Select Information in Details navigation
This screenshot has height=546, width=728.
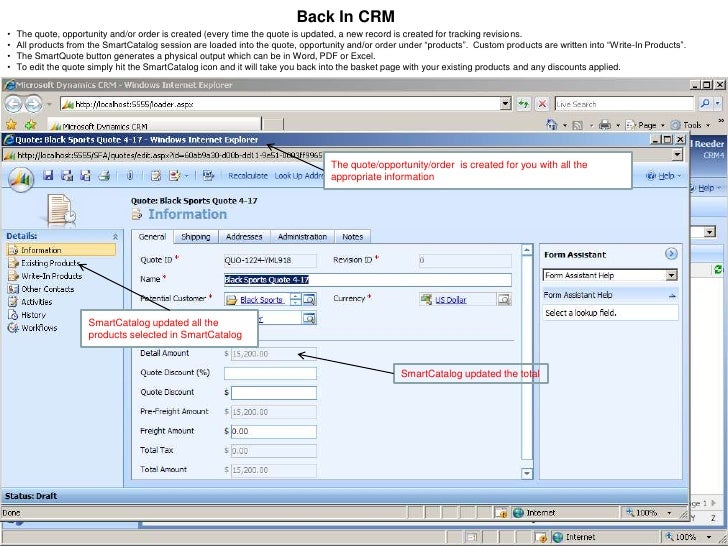(x=61, y=250)
